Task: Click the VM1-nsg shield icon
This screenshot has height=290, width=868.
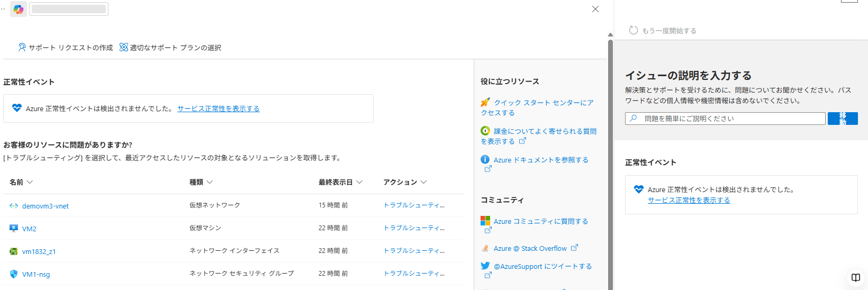Action: [14, 274]
